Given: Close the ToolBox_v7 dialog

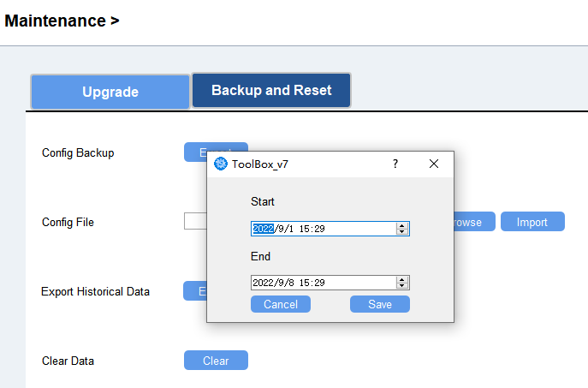Looking at the screenshot, I should click(x=434, y=164).
